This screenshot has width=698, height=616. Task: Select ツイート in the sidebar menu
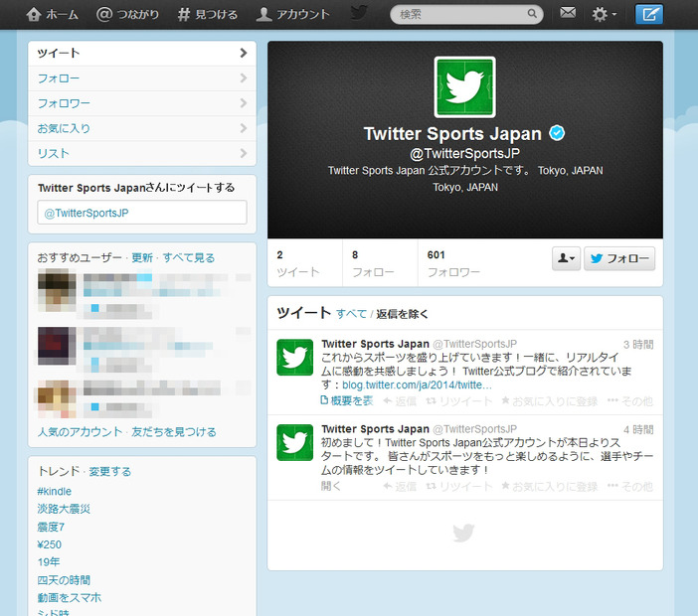pos(142,54)
